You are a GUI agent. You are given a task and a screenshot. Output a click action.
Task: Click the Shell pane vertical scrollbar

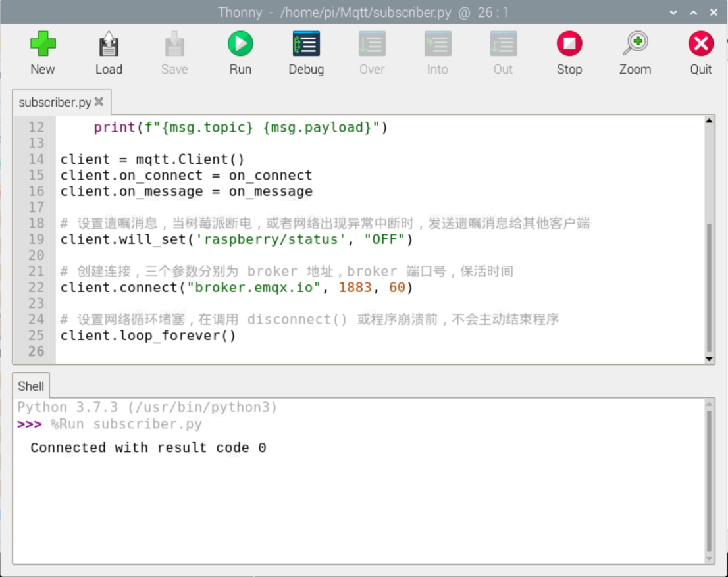709,480
